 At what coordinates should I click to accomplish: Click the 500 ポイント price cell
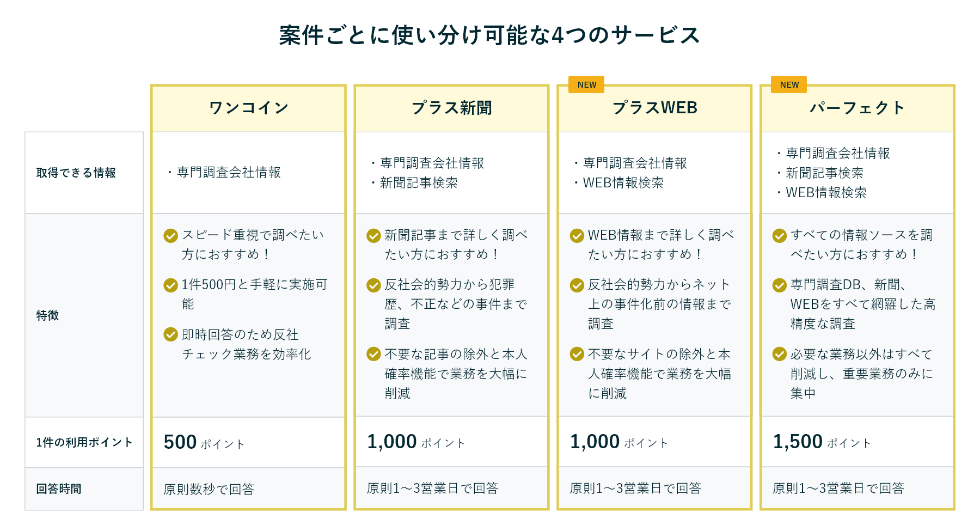[248, 442]
